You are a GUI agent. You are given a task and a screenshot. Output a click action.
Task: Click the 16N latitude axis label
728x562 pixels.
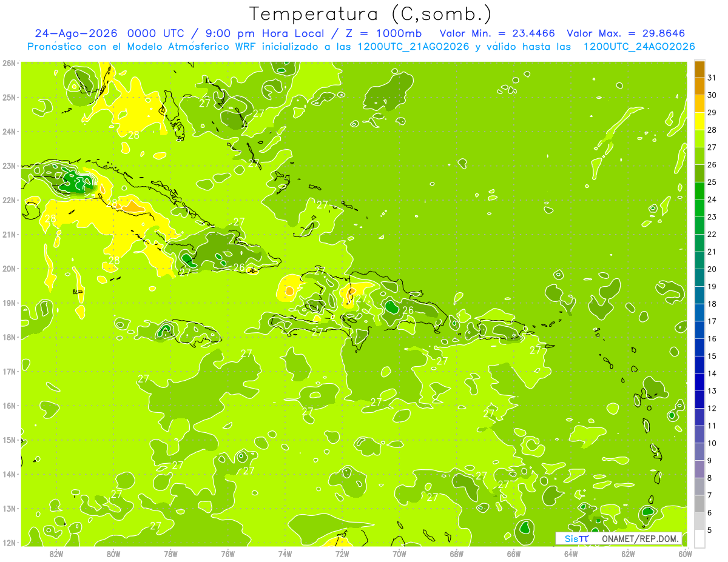click(9, 406)
